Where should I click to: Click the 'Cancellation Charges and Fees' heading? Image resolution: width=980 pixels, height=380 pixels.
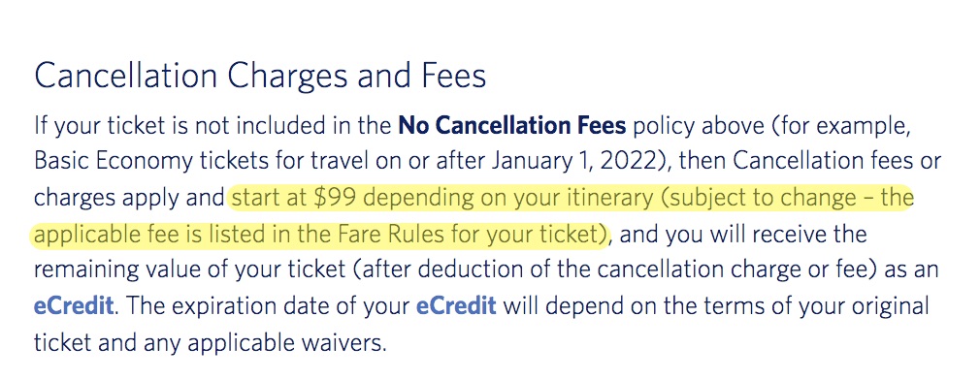click(x=260, y=77)
